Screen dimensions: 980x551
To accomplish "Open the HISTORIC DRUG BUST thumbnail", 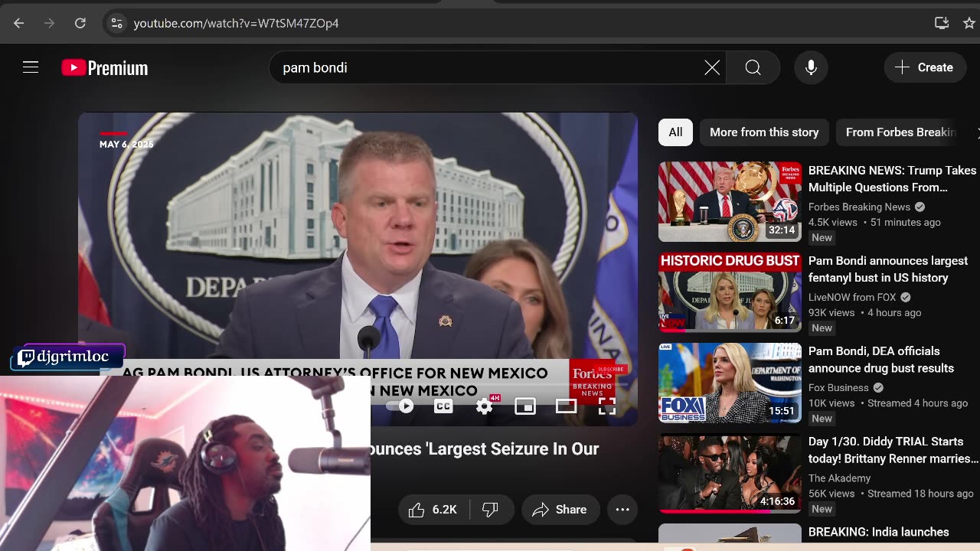I will [x=730, y=292].
